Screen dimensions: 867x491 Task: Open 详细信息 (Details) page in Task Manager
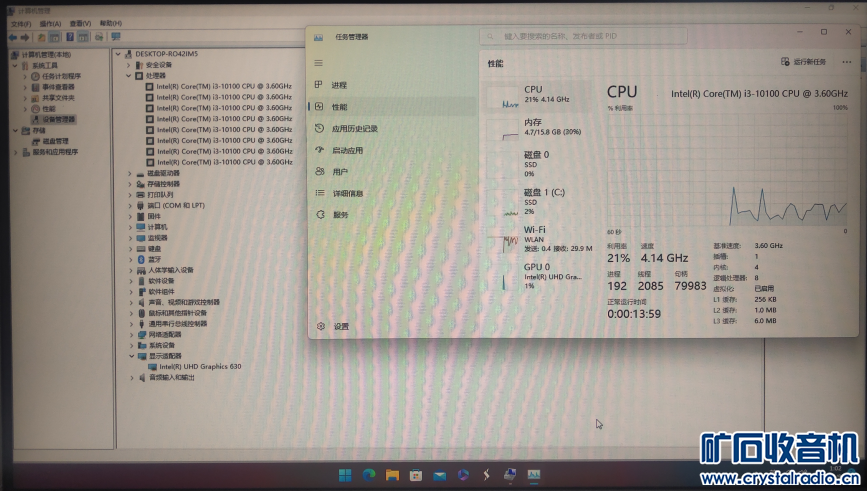pos(391,193)
